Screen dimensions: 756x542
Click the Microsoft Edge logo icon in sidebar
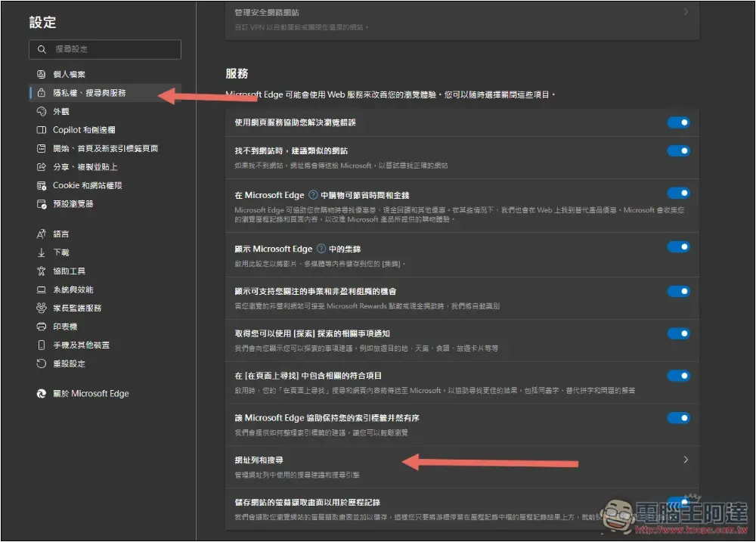(42, 394)
